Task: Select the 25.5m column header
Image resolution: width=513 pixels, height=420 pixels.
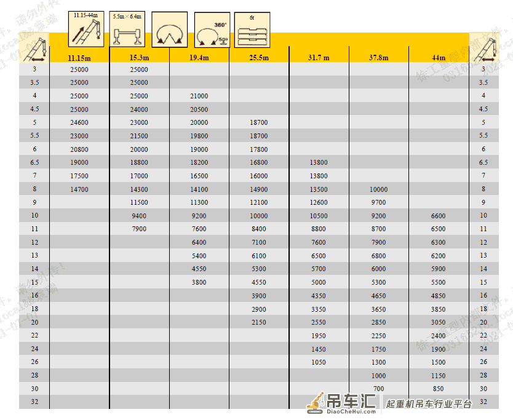Action: (259, 58)
